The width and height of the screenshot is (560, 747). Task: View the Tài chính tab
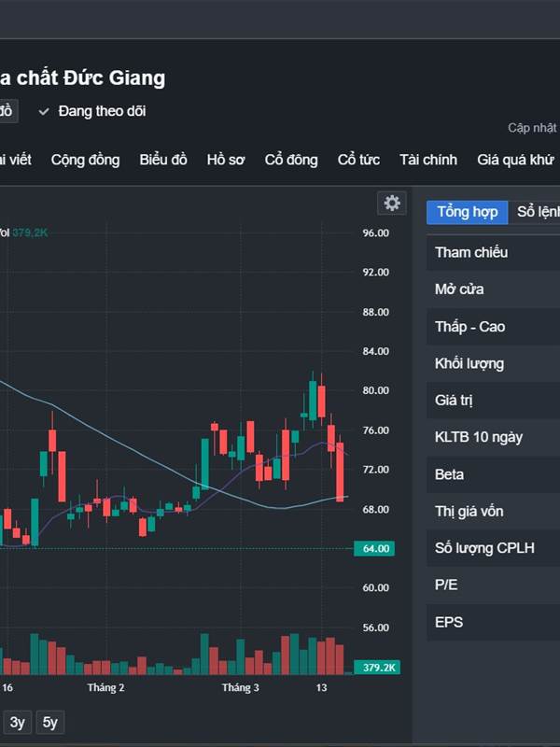pyautogui.click(x=428, y=160)
